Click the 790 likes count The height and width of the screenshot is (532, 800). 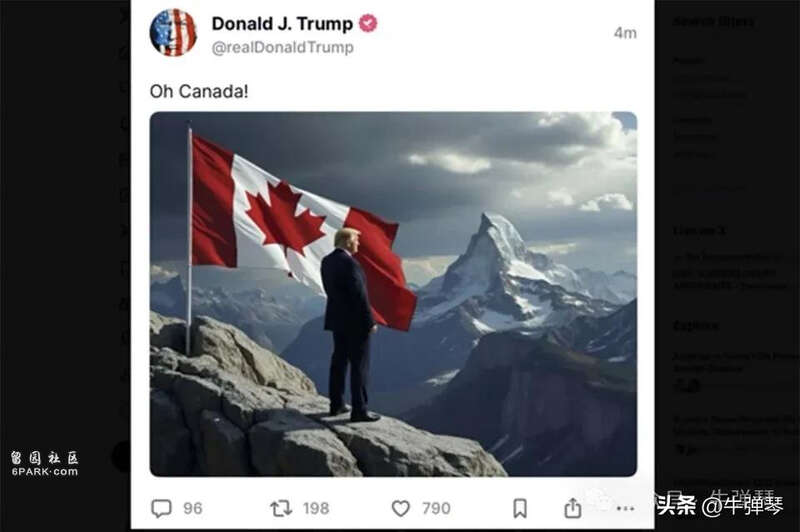coord(436,508)
